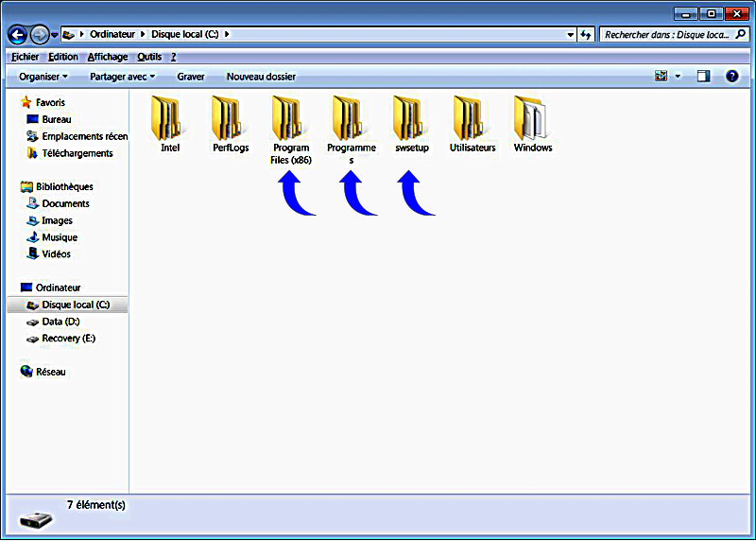Click the 7 élément(s) status text
The width and height of the screenshot is (756, 541).
pyautogui.click(x=96, y=505)
